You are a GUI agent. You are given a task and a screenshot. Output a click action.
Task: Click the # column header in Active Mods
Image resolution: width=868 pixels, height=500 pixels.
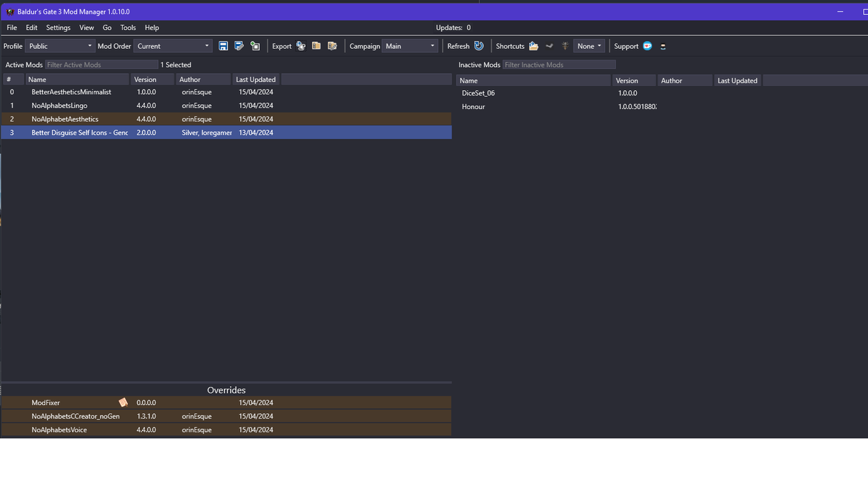[x=13, y=79]
